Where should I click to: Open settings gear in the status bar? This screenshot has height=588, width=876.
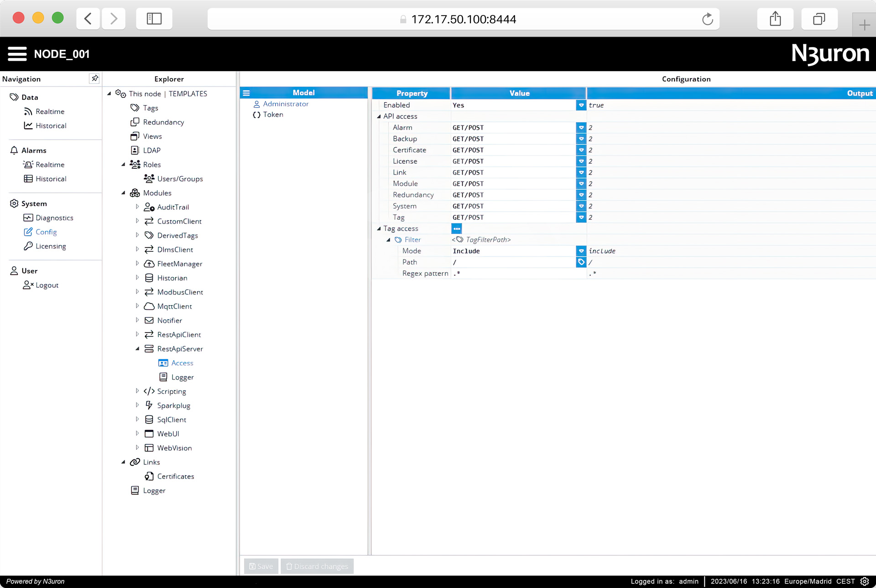tap(865, 581)
